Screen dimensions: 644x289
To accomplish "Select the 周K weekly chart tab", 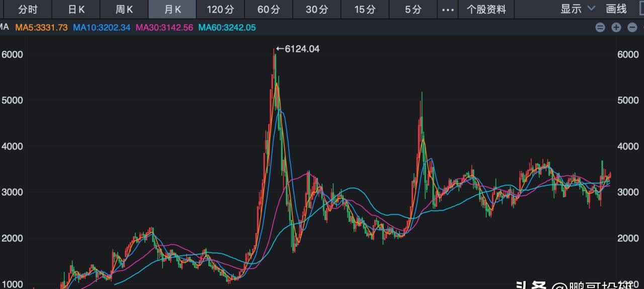I will (124, 9).
